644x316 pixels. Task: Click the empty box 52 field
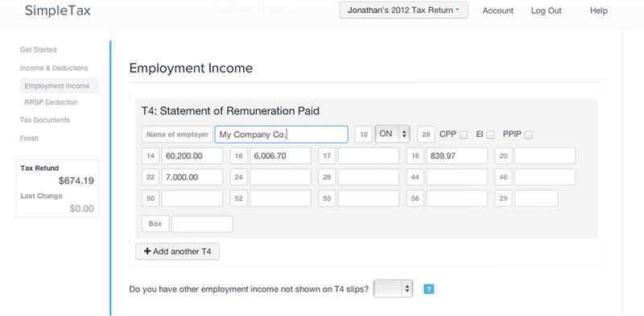point(280,198)
